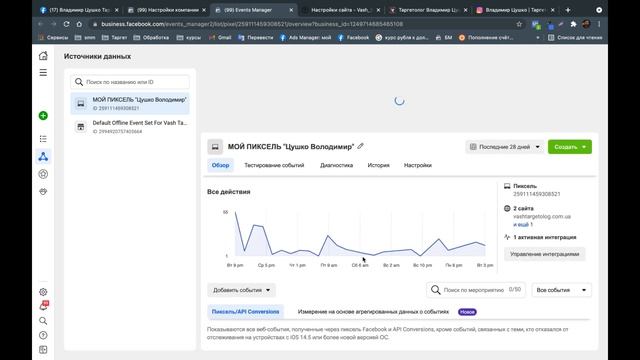Open the Chrome profile avatar
The width and height of the screenshot is (640, 360).
click(x=587, y=24)
